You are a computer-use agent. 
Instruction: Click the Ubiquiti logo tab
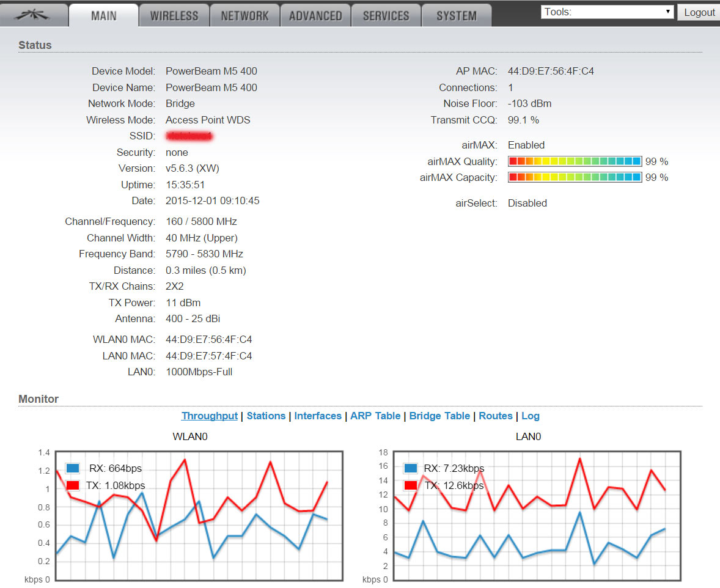tap(33, 15)
